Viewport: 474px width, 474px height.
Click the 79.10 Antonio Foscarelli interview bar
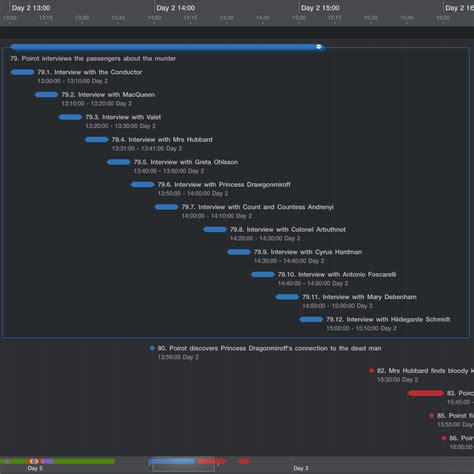click(263, 275)
